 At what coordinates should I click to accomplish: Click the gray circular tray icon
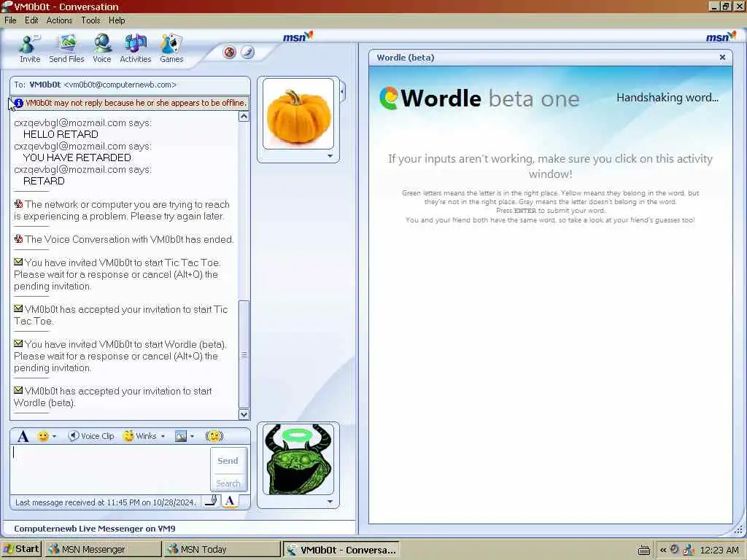point(675,550)
